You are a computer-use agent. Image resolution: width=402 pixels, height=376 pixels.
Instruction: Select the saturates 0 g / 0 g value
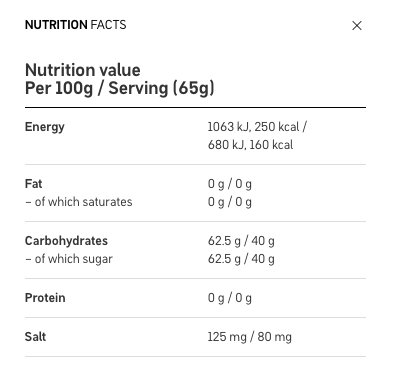(230, 202)
